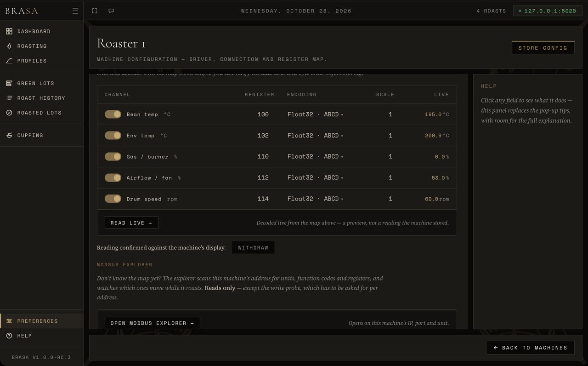Open Green Lots in the sidebar

(41, 83)
